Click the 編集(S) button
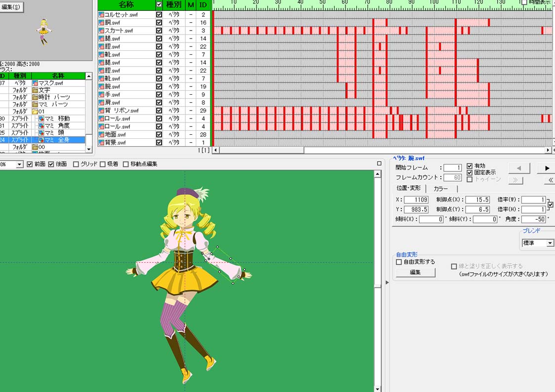Screen dimensions: 555x392 click(x=11, y=7)
